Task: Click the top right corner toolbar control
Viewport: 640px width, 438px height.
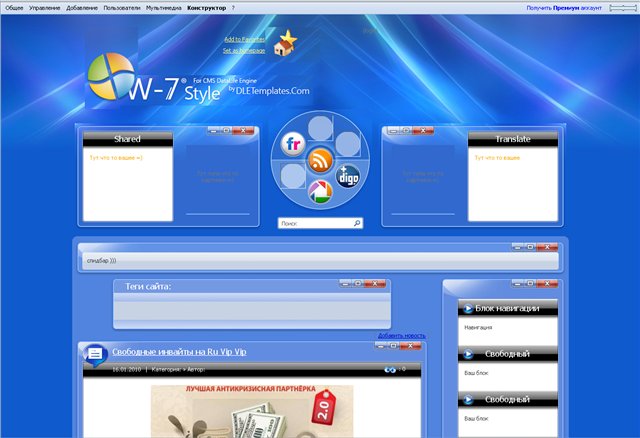Action: coord(622,8)
